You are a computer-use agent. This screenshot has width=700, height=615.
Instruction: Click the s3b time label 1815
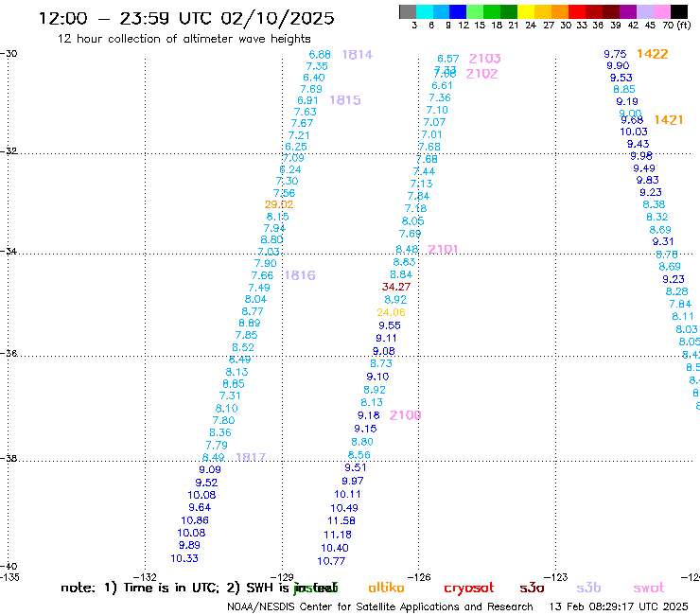tap(345, 100)
